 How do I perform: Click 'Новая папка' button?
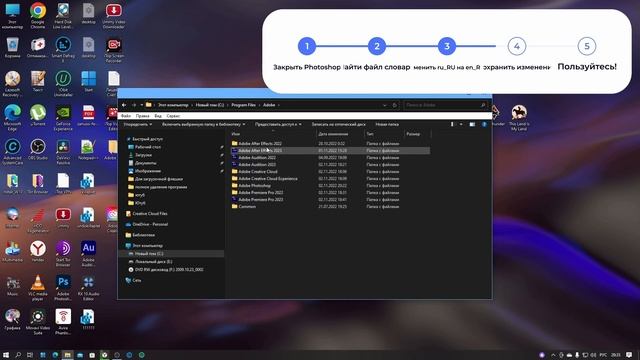[387, 124]
